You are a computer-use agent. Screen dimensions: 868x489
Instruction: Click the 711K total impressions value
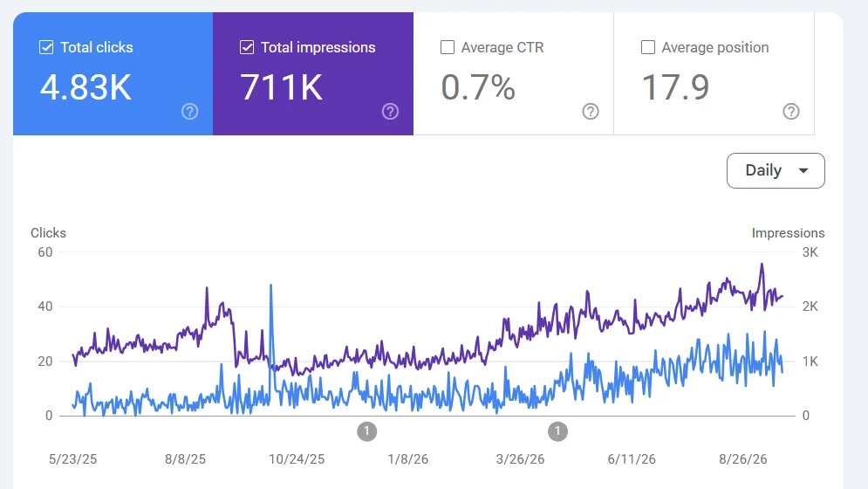point(281,87)
